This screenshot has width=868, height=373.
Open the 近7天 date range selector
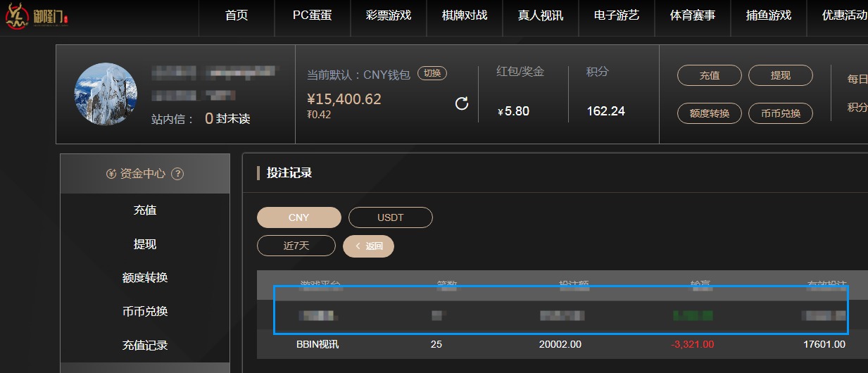point(296,246)
